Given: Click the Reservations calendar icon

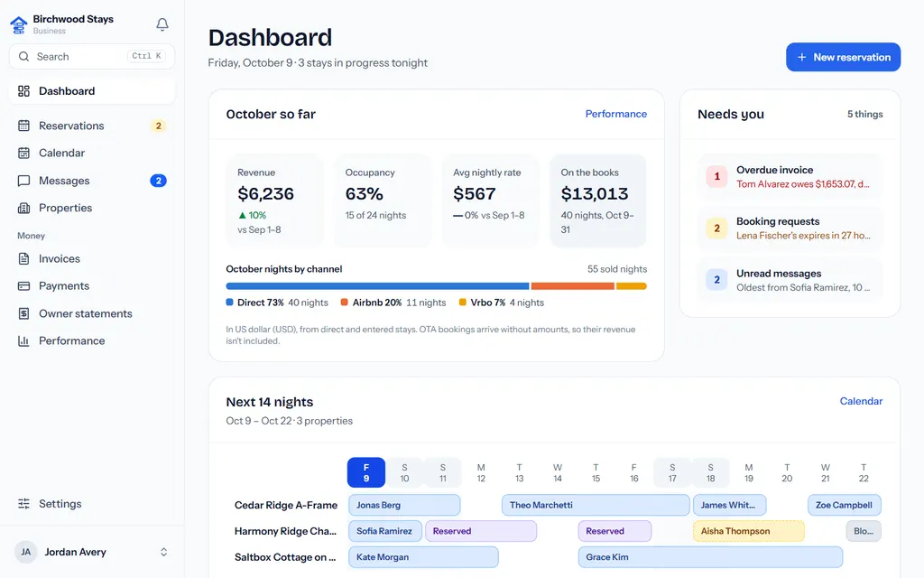Looking at the screenshot, I should [x=23, y=126].
